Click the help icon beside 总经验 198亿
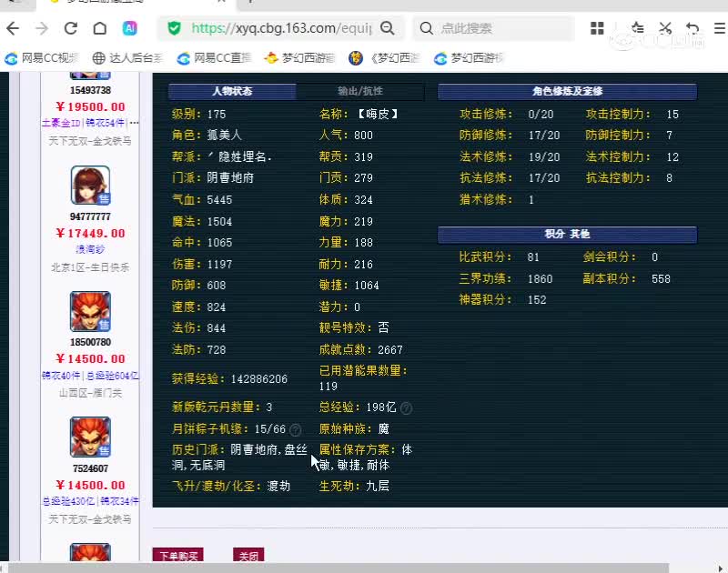The width and height of the screenshot is (728, 573). pos(406,407)
